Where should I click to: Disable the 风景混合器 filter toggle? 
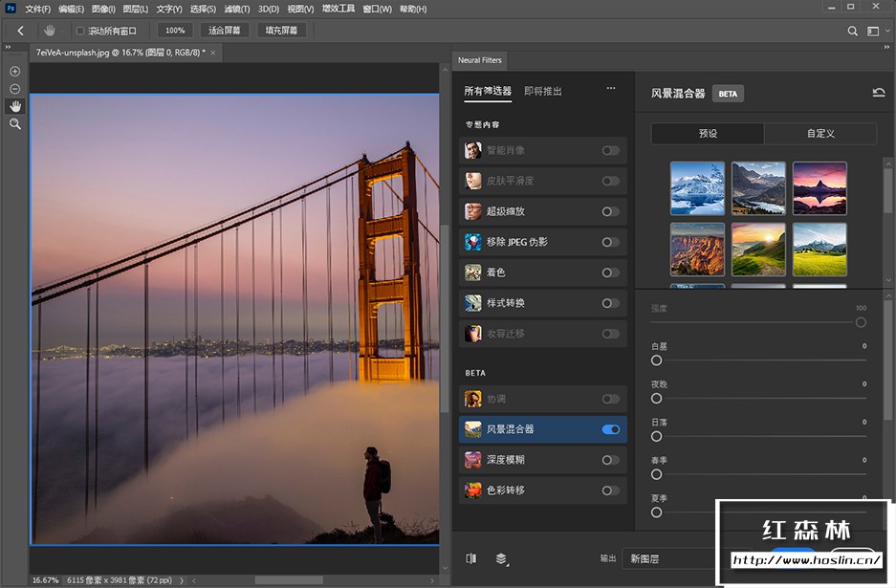[610, 429]
